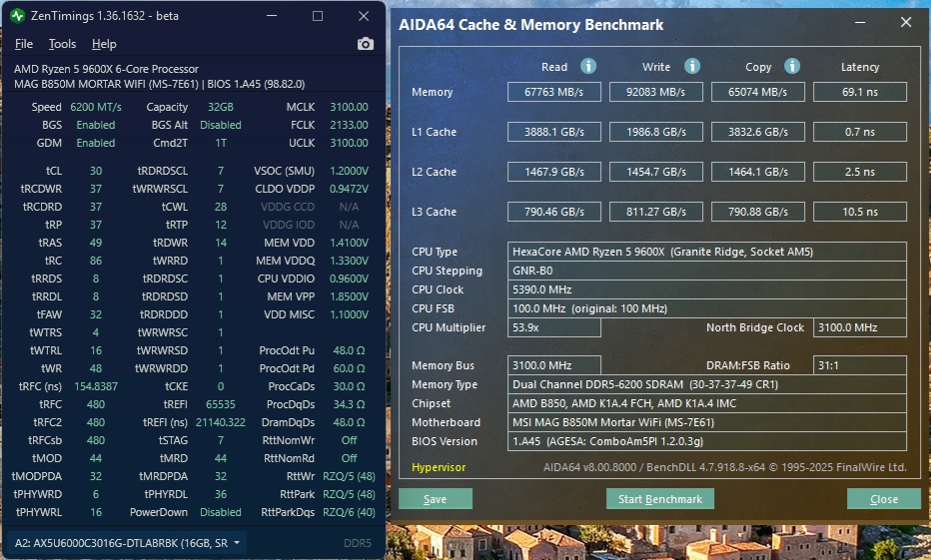Open the Tools menu in ZenTimings

point(62,44)
